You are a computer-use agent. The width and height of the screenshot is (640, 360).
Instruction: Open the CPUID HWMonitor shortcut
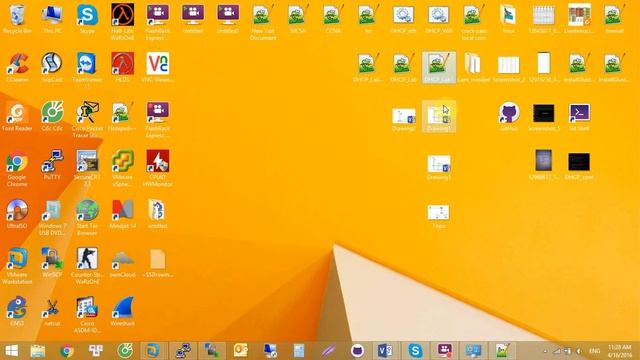tap(158, 169)
